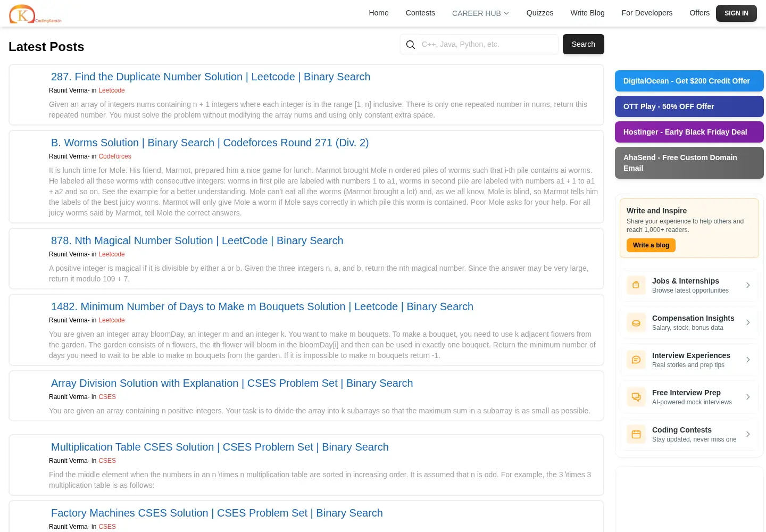
Task: Open the OTT Play 50% OFF Offer banner
Action: pos(689,106)
